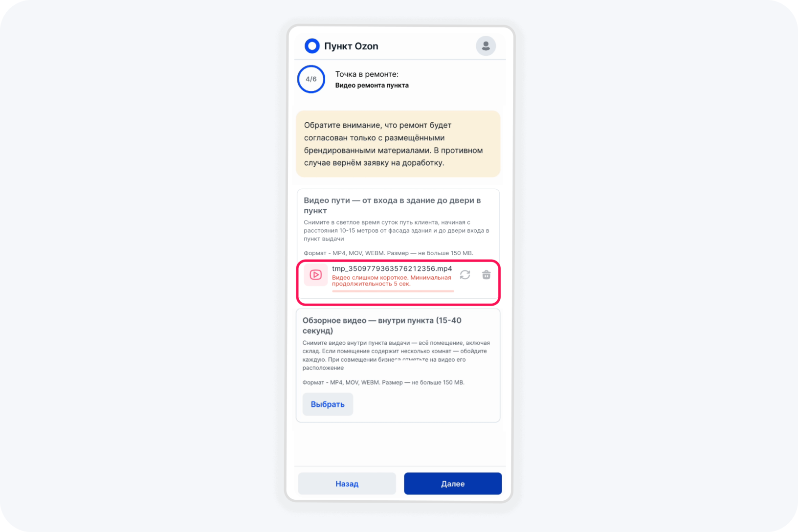Click the Обзорное видео section heading
The image size is (798, 532).
click(x=382, y=326)
